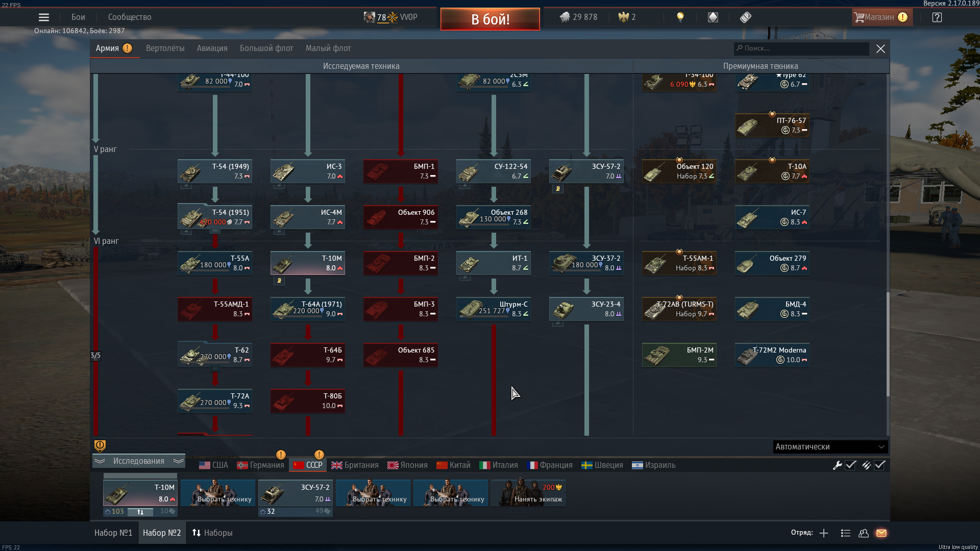980x551 pixels.
Task: Select Франция nation tab
Action: pyautogui.click(x=550, y=465)
